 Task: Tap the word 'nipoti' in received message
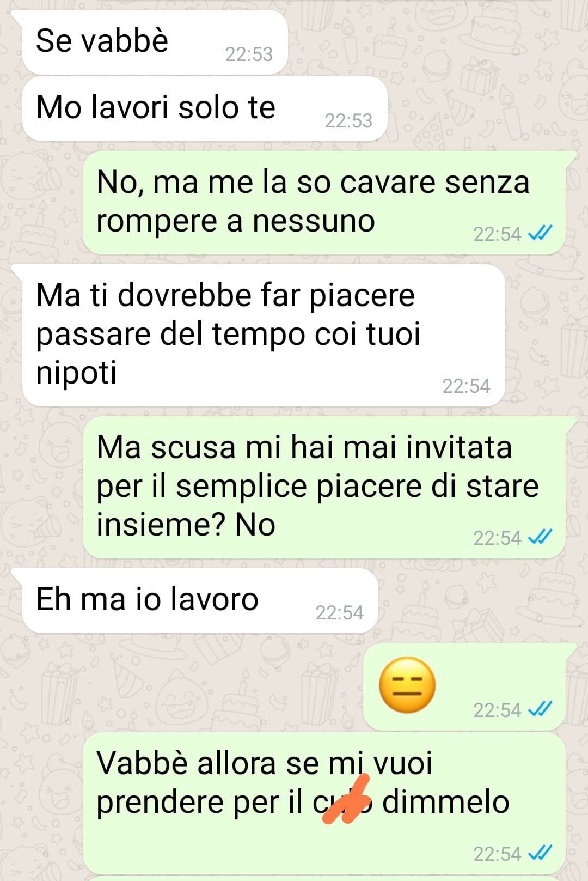click(76, 374)
